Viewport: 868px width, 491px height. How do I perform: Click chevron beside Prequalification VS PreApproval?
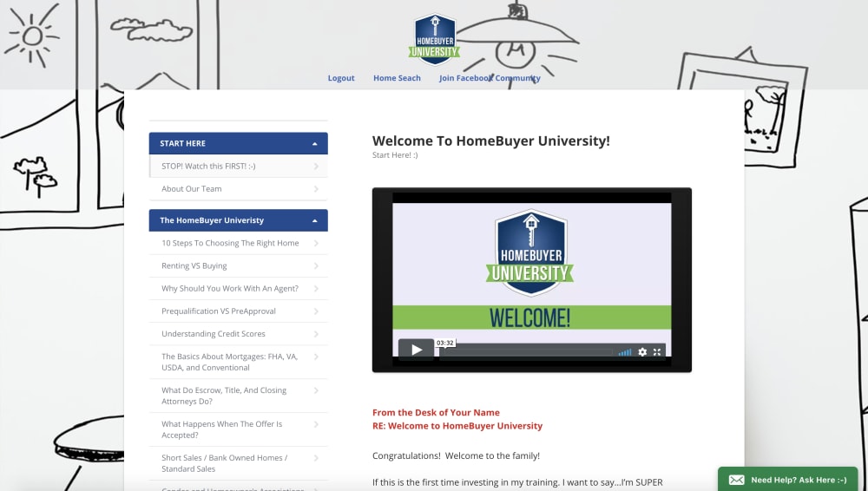316,311
